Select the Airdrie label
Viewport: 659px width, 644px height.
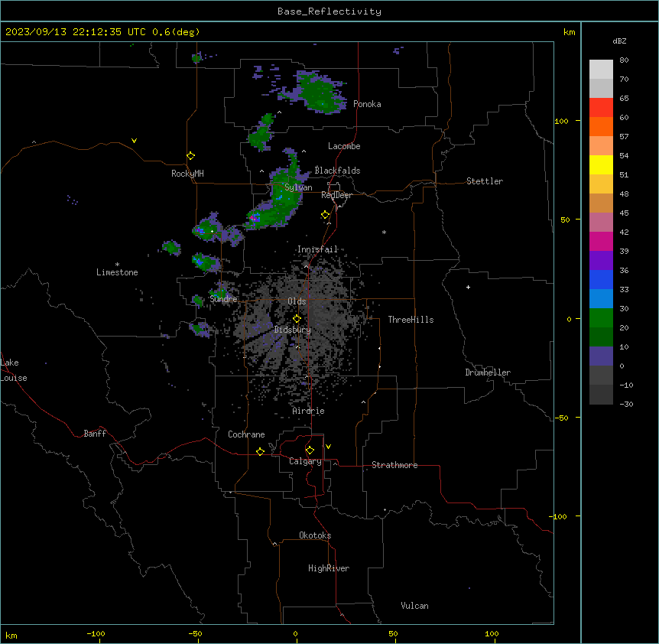(308, 411)
